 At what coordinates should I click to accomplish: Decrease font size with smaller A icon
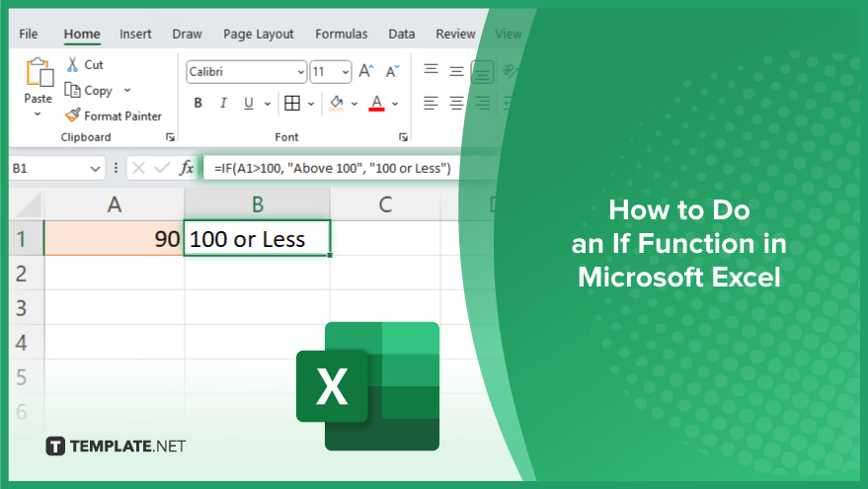392,71
